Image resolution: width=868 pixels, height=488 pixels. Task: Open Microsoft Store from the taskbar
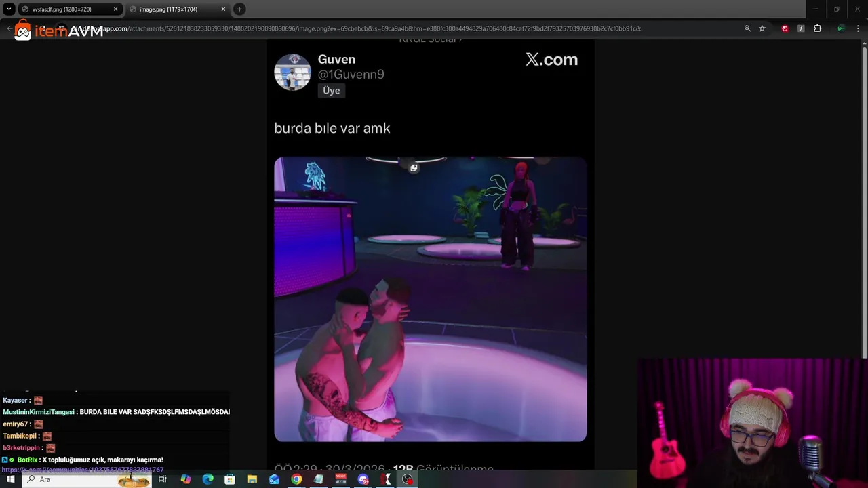pyautogui.click(x=230, y=479)
